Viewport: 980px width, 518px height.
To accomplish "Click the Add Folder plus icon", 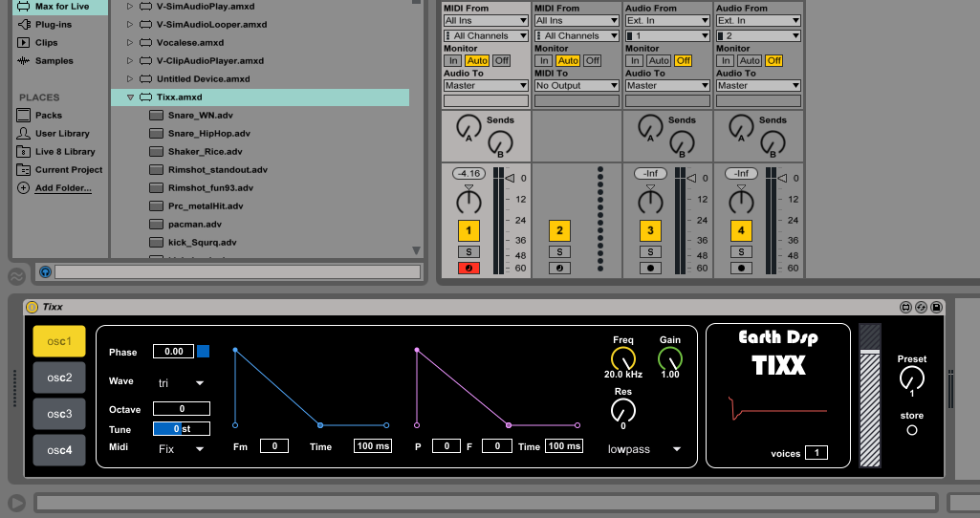I will point(23,188).
